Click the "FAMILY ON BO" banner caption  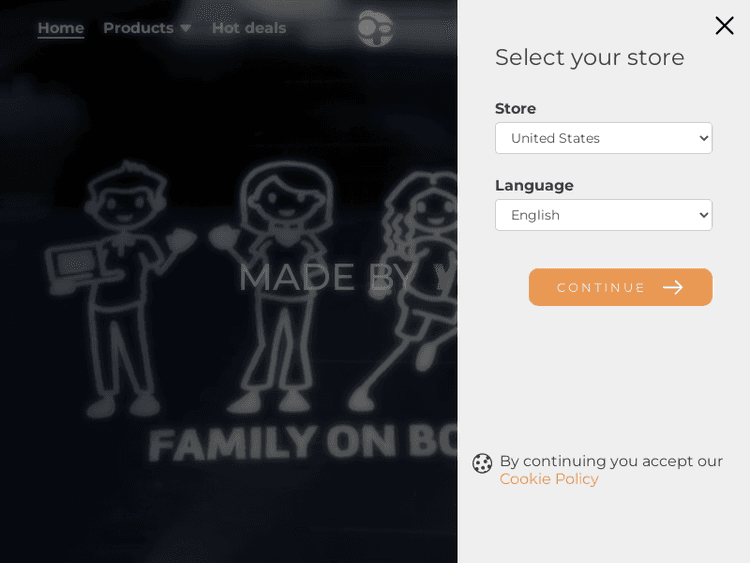tap(302, 442)
